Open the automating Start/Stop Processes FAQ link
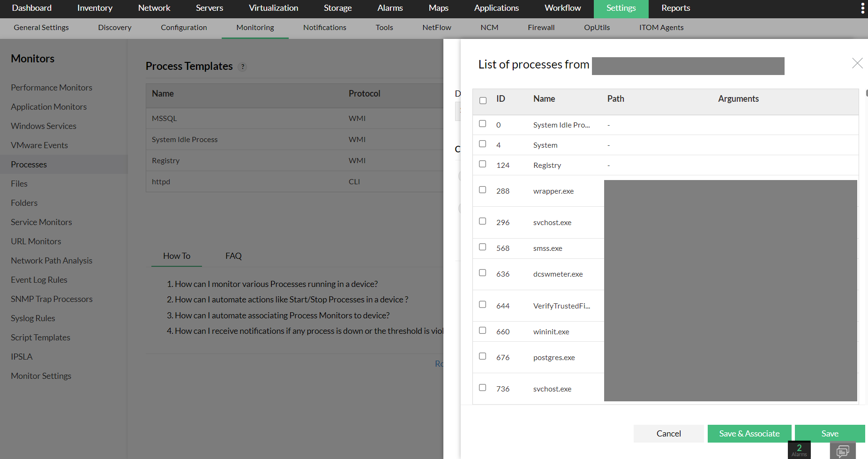Image resolution: width=868 pixels, height=459 pixels. click(x=291, y=299)
